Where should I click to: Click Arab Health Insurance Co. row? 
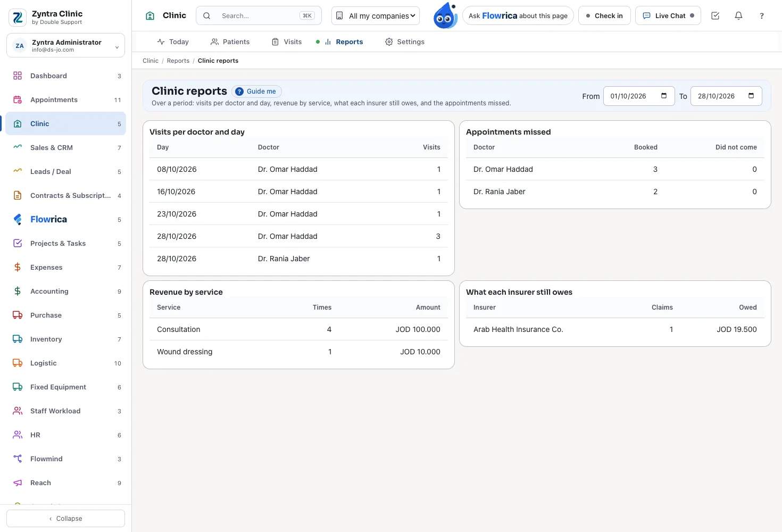coord(615,330)
